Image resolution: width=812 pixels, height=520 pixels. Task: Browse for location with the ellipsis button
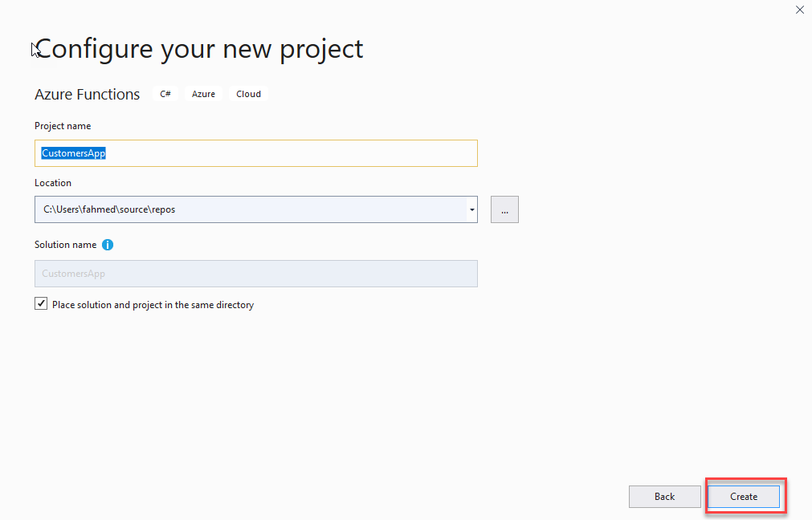[504, 209]
